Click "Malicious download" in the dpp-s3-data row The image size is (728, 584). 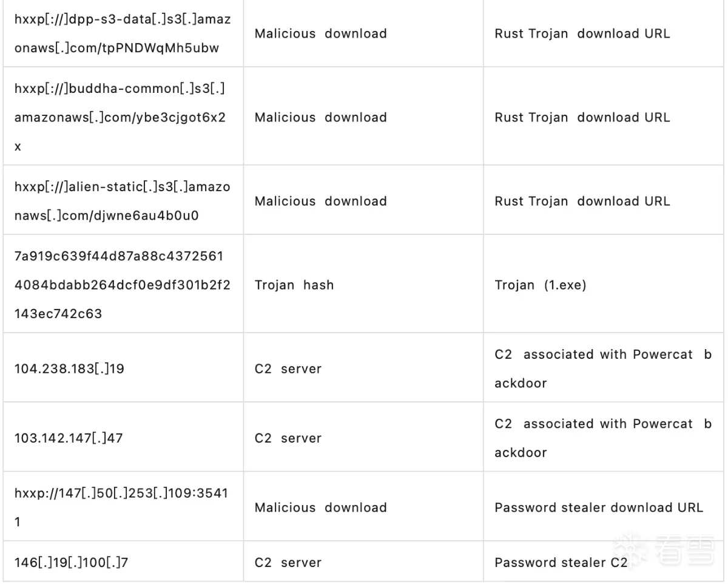[320, 33]
